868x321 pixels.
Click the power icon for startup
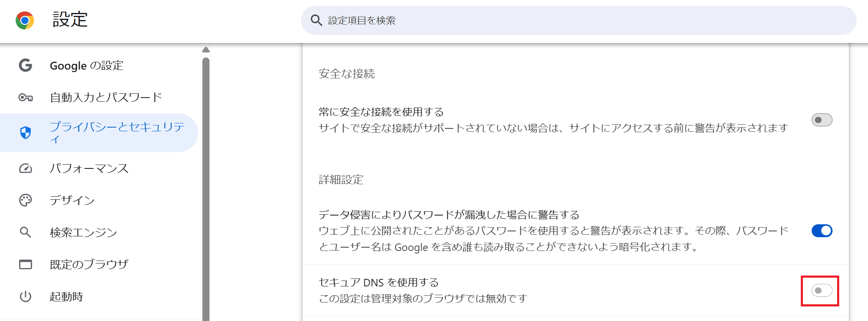tap(25, 296)
